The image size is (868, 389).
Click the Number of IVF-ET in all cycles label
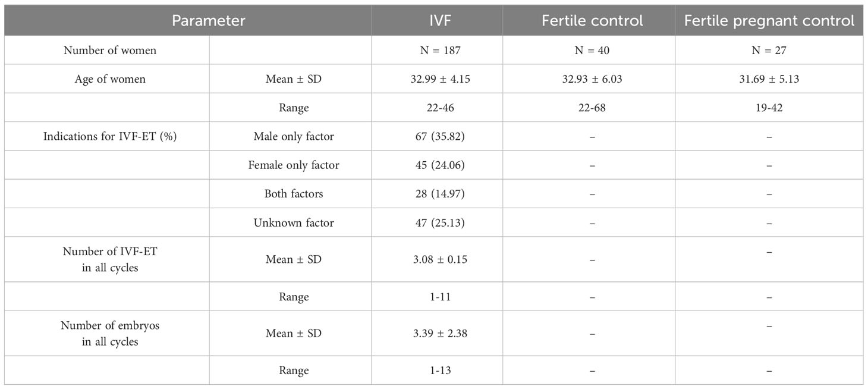(x=110, y=260)
